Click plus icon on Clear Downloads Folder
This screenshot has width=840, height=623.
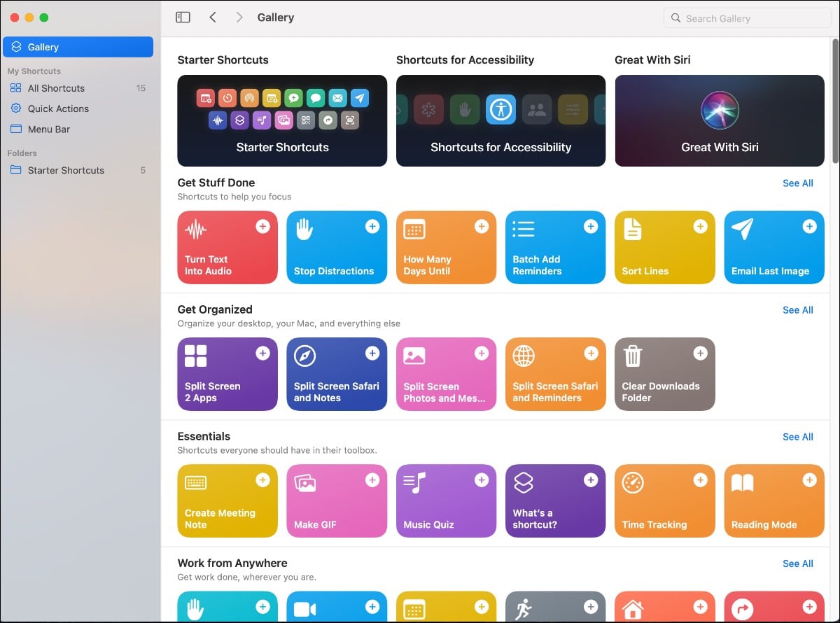click(699, 353)
